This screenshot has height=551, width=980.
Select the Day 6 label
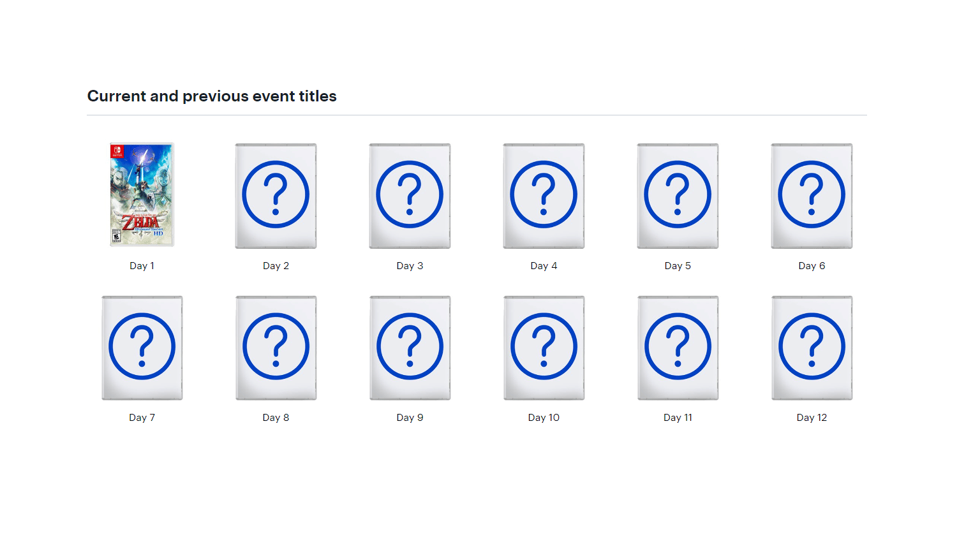(x=812, y=266)
